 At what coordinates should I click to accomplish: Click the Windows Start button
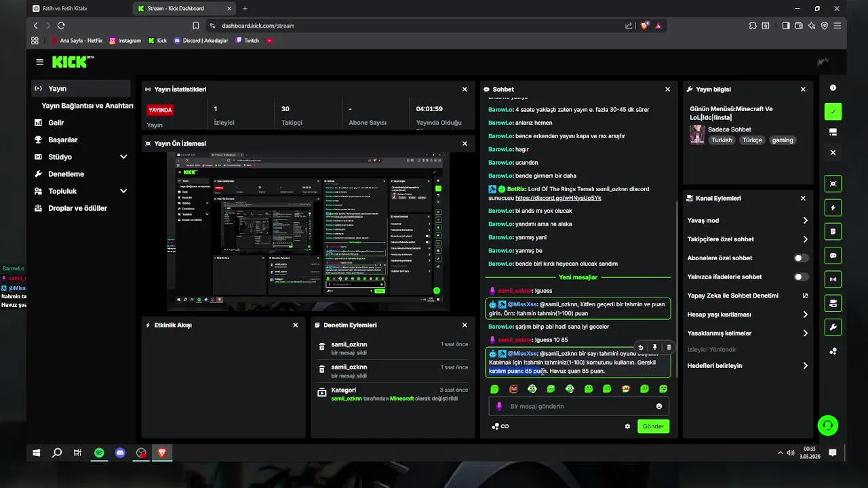click(36, 453)
